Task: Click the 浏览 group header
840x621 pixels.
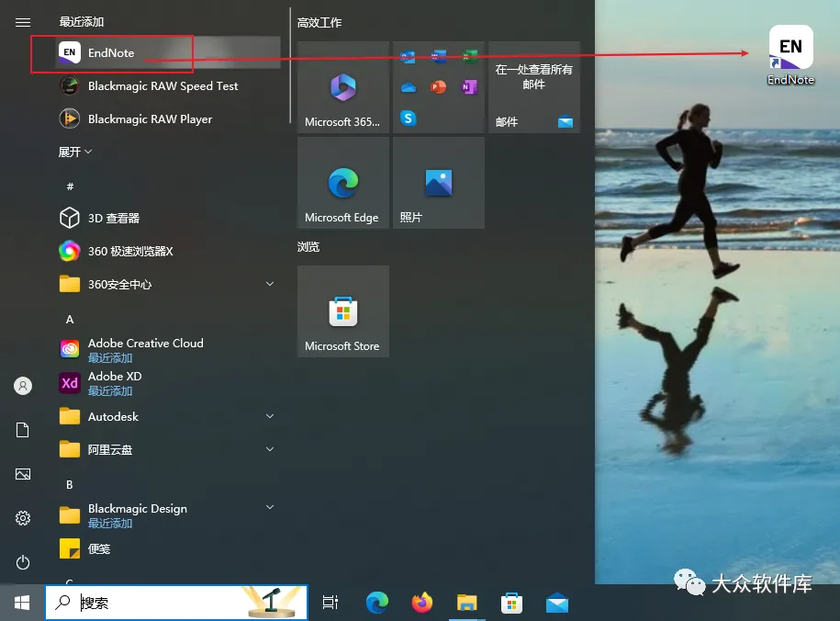Action: (308, 247)
